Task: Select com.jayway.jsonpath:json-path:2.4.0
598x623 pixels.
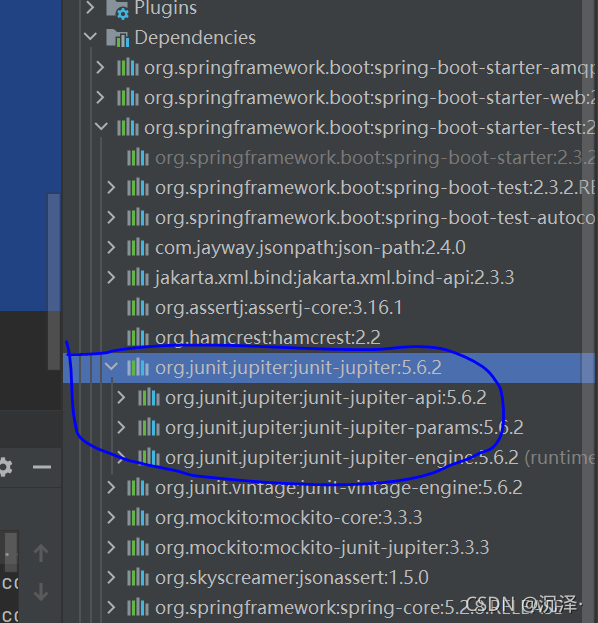Action: [310, 248]
